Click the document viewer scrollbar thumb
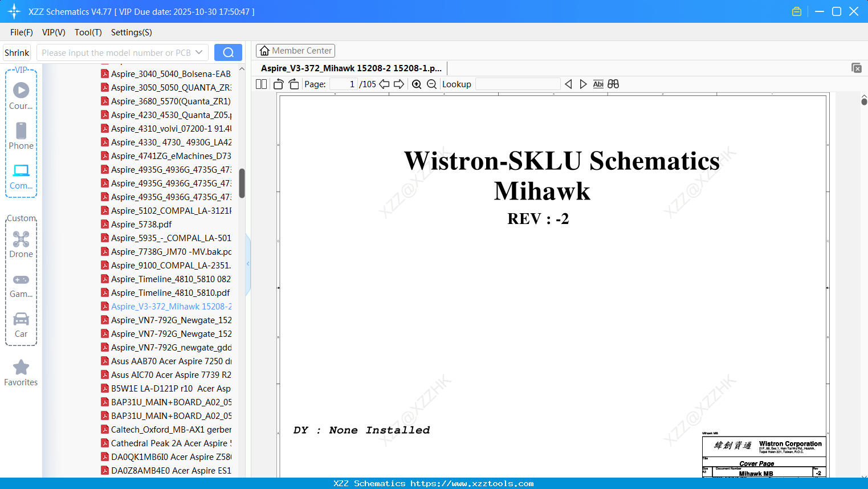Viewport: 868px width, 489px height. (x=864, y=101)
